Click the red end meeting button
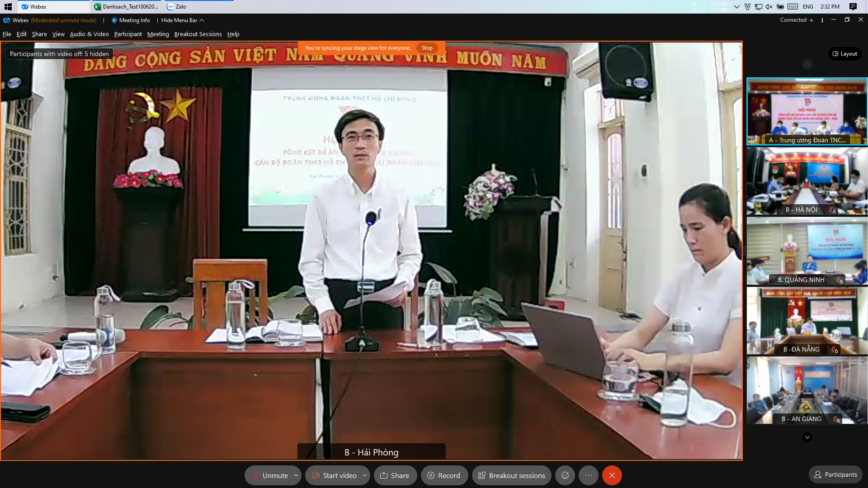Screen dimensions: 868x488 tap(612, 475)
